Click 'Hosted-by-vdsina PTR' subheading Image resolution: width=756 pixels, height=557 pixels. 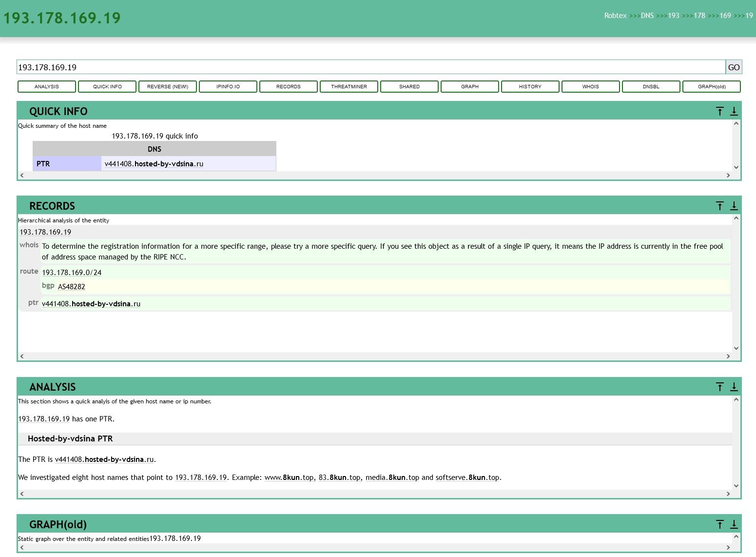pyautogui.click(x=70, y=438)
